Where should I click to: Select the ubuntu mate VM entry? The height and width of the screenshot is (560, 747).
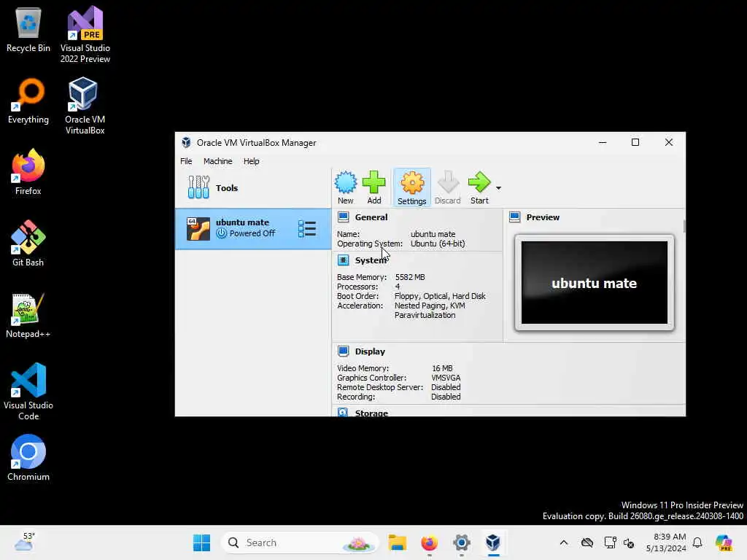click(253, 228)
